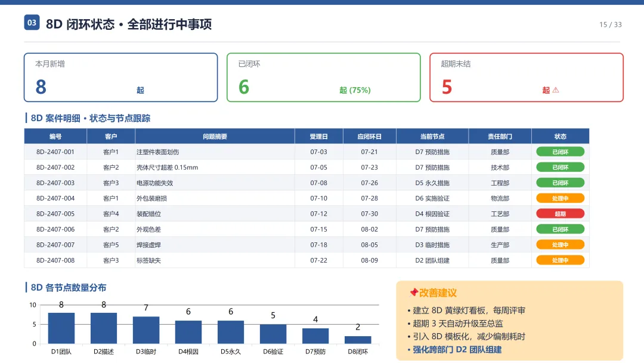The height and width of the screenshot is (363, 644).
Task: Click the D7预防 bar in the chart
Action: (x=315, y=336)
